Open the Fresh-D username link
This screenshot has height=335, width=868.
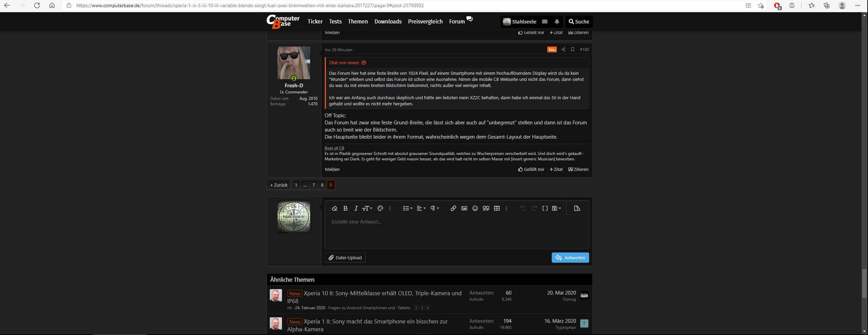coord(294,86)
